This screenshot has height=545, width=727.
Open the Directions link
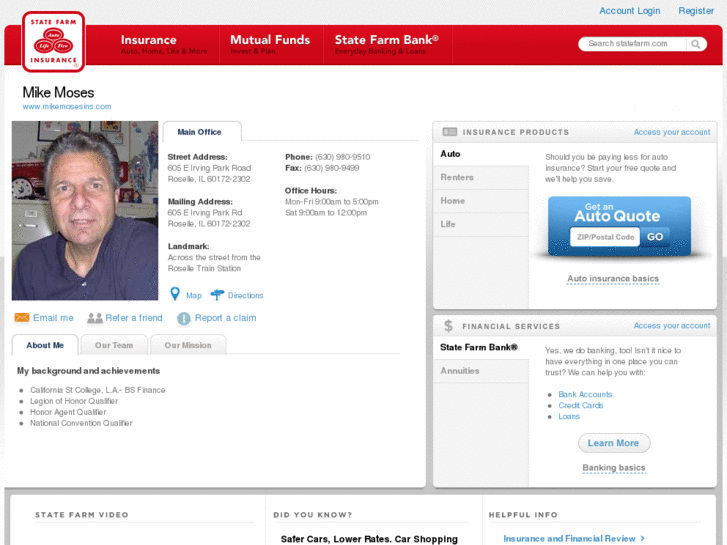click(245, 295)
